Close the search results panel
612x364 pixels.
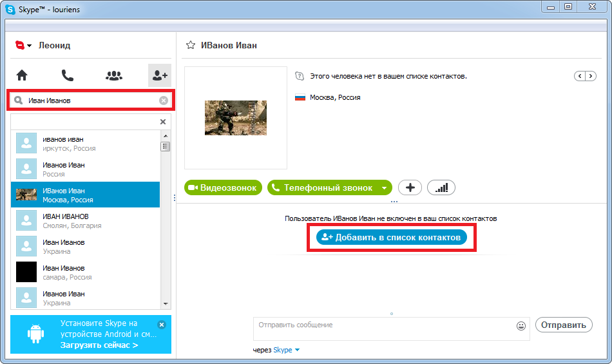[x=163, y=122]
